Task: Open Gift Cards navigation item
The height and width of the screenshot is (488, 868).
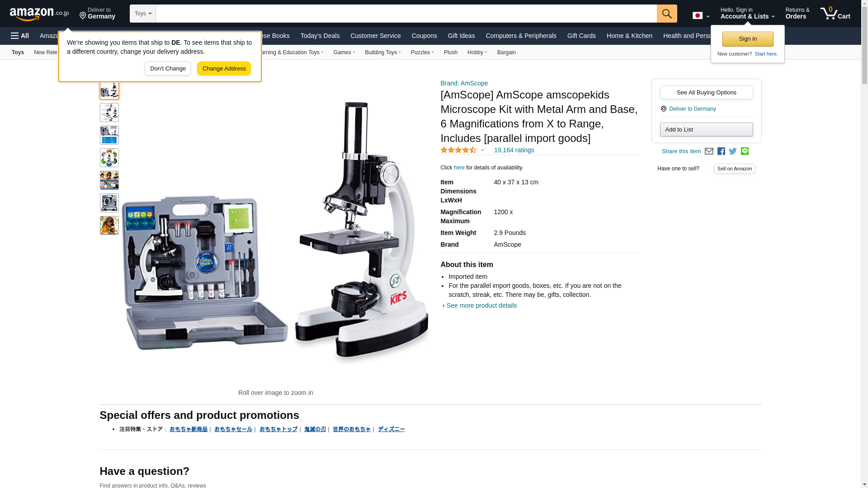Action: (x=581, y=36)
